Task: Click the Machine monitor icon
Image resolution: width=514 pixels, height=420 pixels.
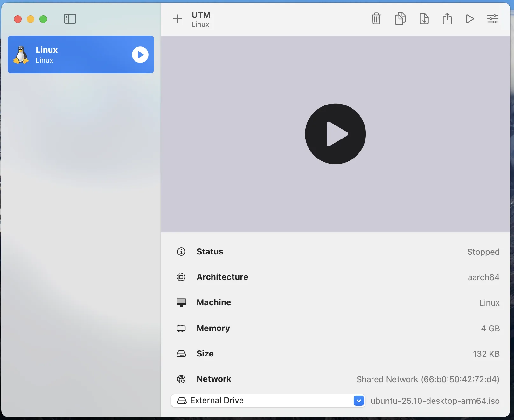Action: (181, 302)
